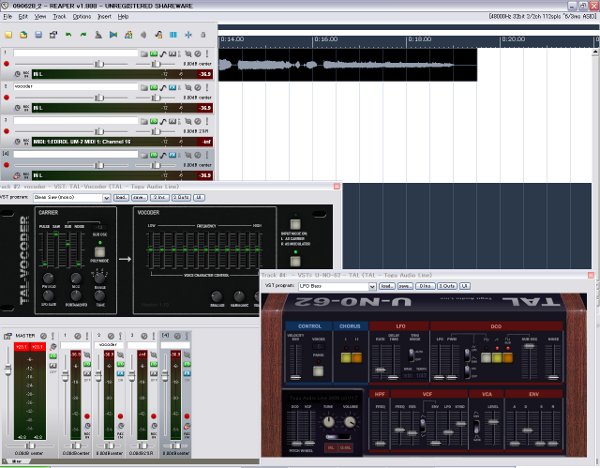The height and width of the screenshot is (468, 600).
Task: Click 'UI' button in TAL-Vocoder window
Action: point(199,197)
